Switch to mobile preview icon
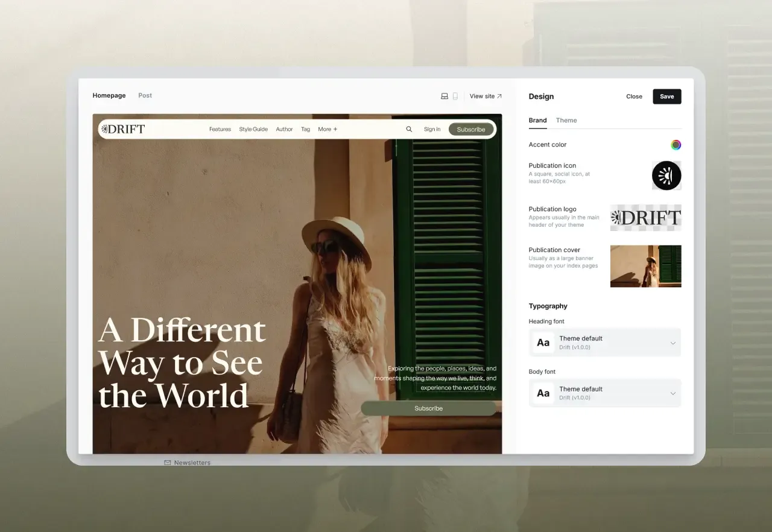This screenshot has height=532, width=772. click(455, 96)
